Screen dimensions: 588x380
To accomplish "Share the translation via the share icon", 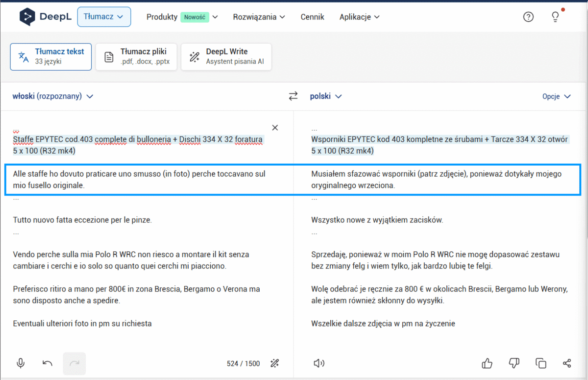I will click(x=567, y=363).
